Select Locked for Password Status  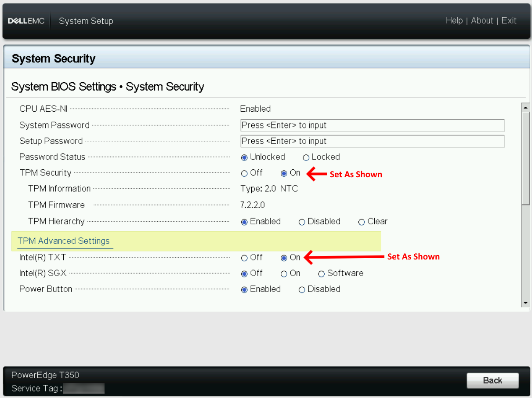pyautogui.click(x=306, y=157)
